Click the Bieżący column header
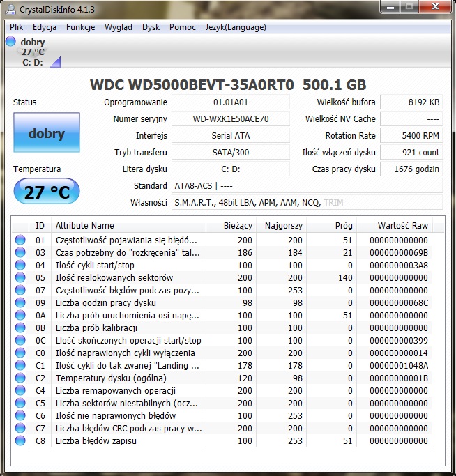The height and width of the screenshot is (476, 456). coord(231,226)
